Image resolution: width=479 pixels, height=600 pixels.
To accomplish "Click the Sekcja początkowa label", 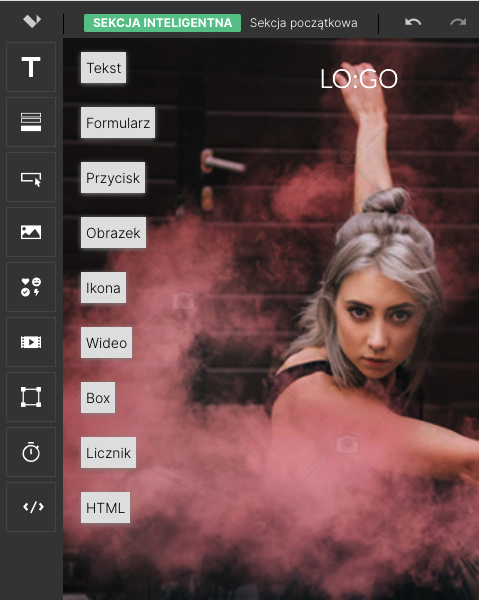I will (x=303, y=23).
